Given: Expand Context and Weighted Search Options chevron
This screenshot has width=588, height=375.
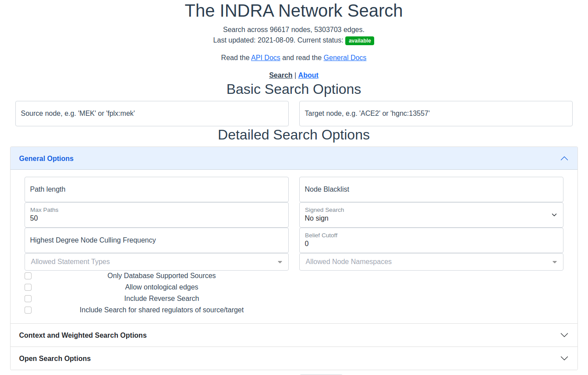Looking at the screenshot, I should (x=564, y=335).
